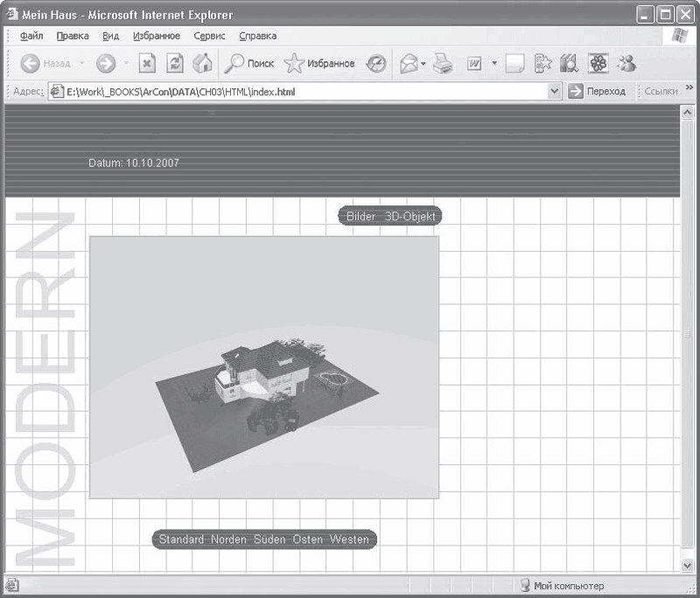The width and height of the screenshot is (700, 598).
Task: Click the Refresh page icon
Action: 174,63
